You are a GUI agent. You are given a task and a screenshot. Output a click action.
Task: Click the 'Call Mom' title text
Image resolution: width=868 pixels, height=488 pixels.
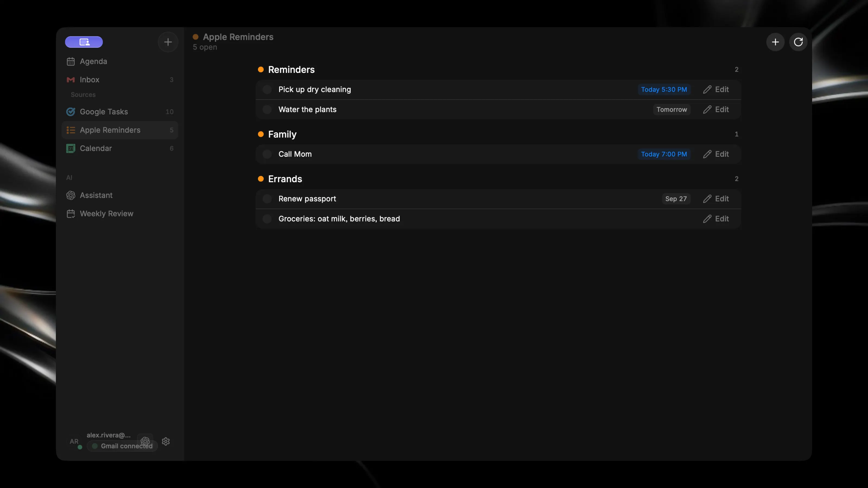(x=295, y=154)
